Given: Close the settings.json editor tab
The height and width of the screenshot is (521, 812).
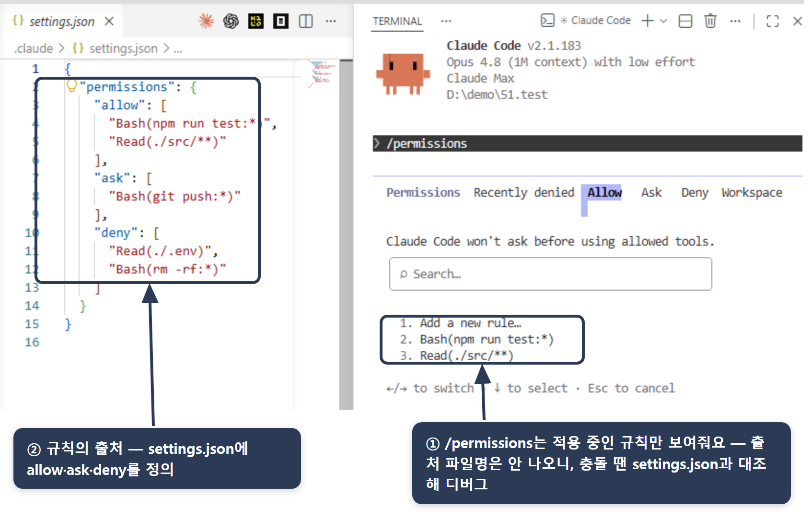Looking at the screenshot, I should click(x=109, y=21).
